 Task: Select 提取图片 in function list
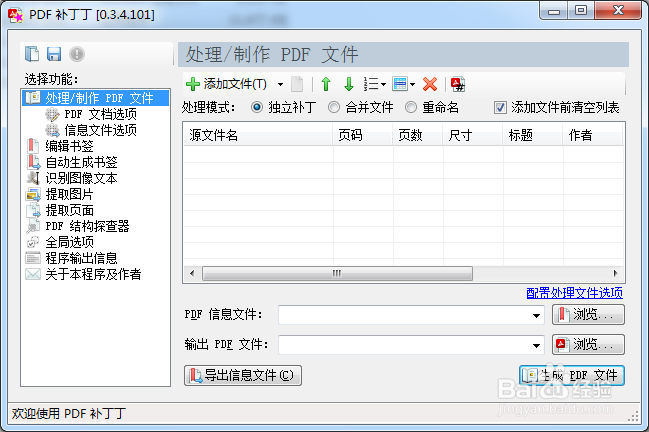(x=69, y=194)
